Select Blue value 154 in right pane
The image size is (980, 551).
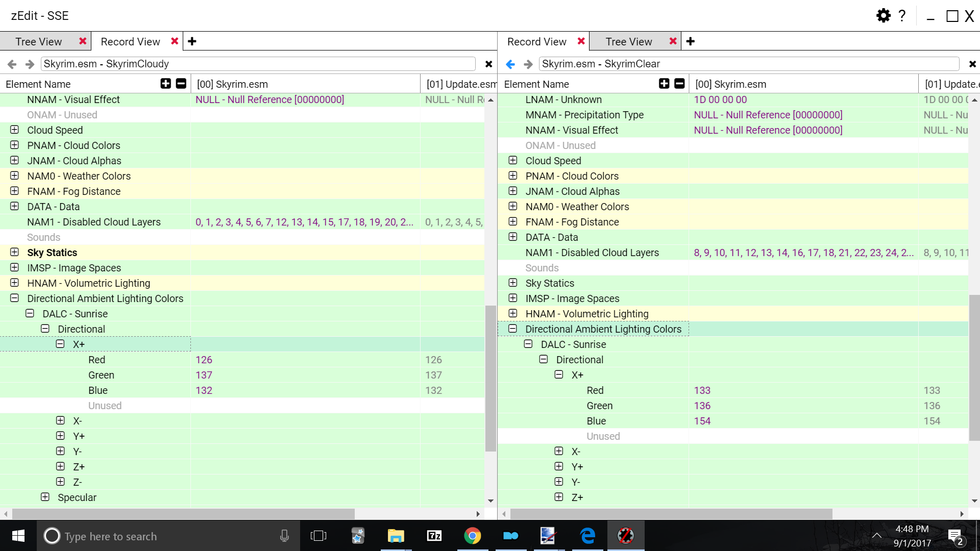click(x=702, y=421)
